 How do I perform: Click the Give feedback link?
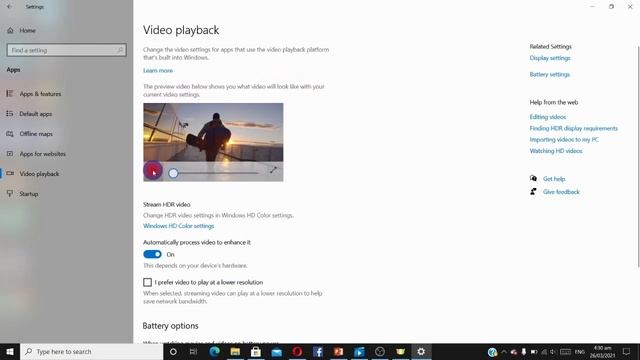click(561, 192)
